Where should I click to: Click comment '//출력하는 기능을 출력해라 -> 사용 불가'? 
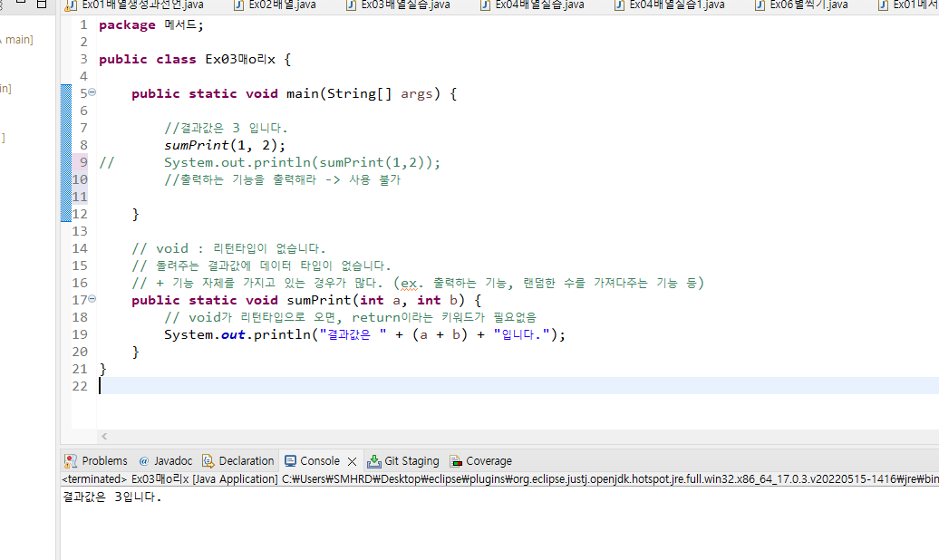tap(282, 179)
